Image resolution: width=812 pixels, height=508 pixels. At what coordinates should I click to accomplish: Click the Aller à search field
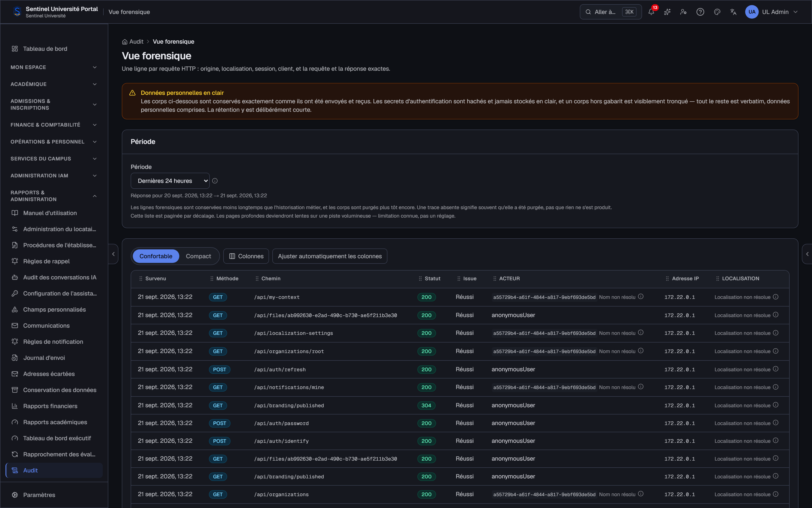pyautogui.click(x=610, y=12)
